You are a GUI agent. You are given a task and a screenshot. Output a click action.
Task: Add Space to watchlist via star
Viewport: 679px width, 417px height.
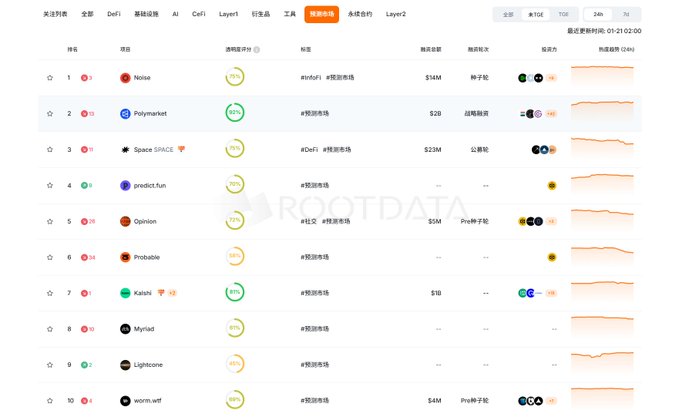pyautogui.click(x=50, y=150)
